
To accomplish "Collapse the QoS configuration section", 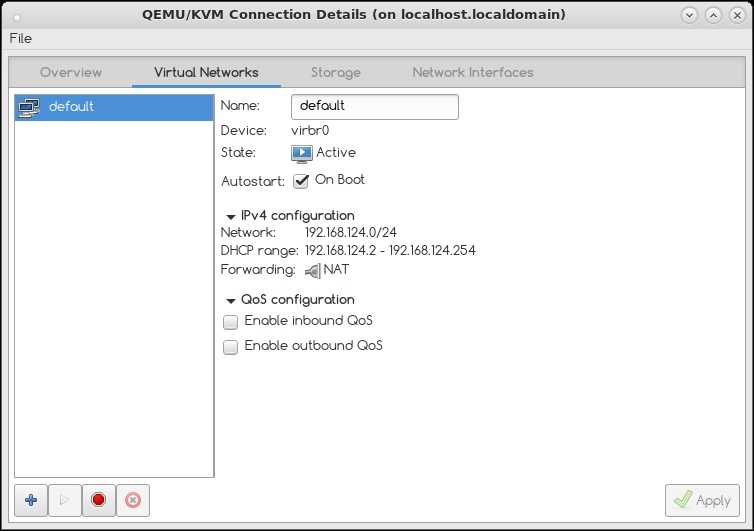I will click(231, 301).
